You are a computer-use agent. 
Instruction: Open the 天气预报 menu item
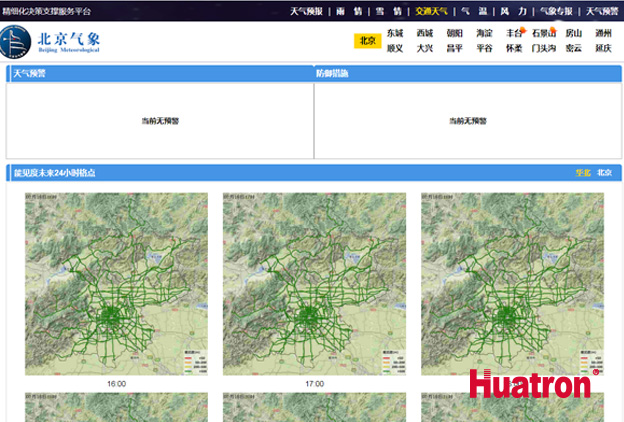(306, 12)
